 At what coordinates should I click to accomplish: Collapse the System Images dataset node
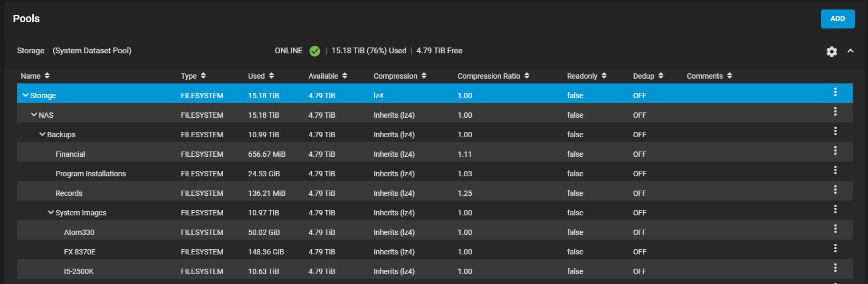[51, 213]
